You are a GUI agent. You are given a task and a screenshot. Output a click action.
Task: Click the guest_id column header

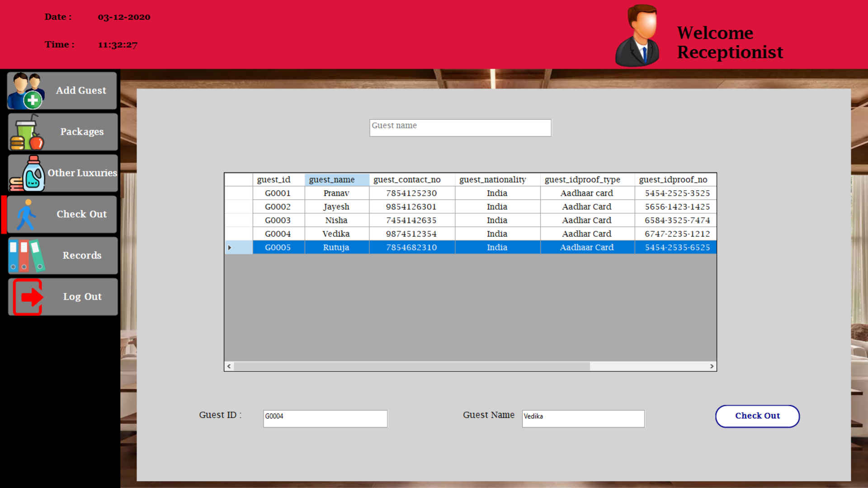click(274, 179)
